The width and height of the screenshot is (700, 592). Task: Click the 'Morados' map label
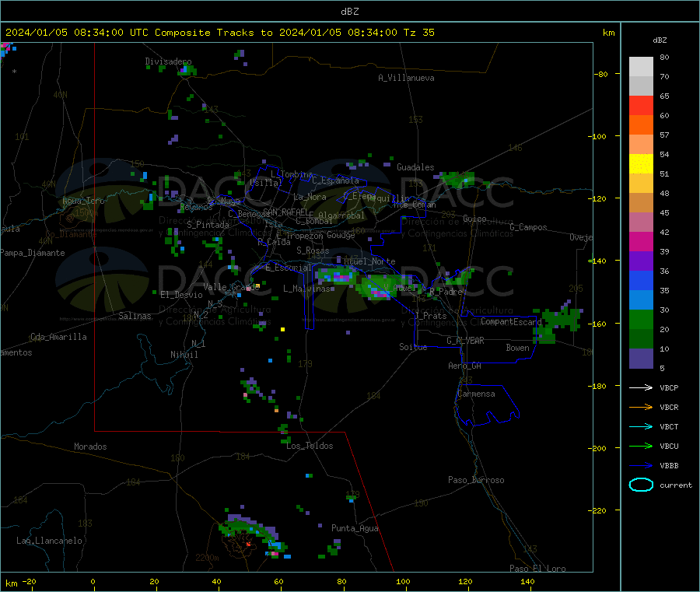90,447
